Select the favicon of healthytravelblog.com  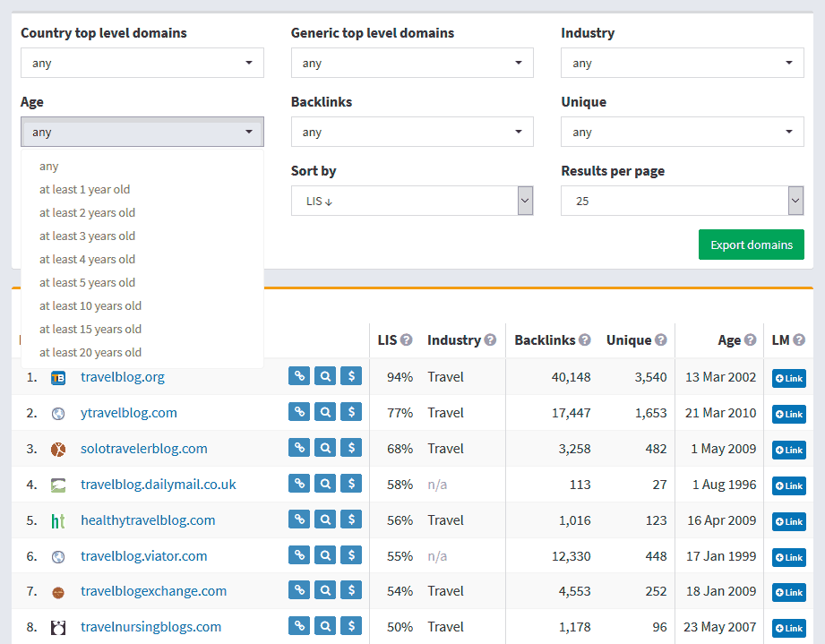click(58, 519)
